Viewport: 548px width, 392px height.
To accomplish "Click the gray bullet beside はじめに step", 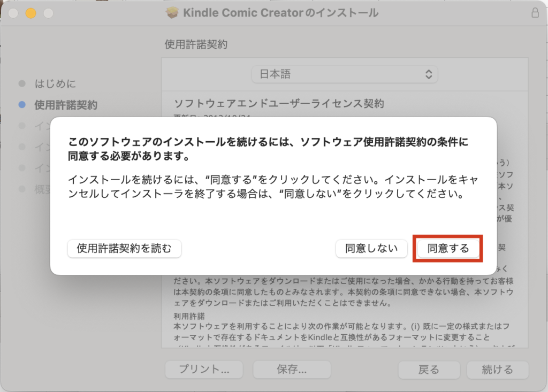I will tap(21, 83).
